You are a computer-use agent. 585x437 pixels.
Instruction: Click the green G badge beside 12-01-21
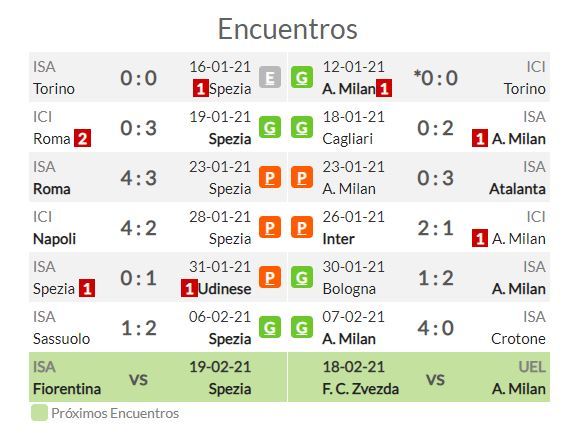pyautogui.click(x=302, y=77)
